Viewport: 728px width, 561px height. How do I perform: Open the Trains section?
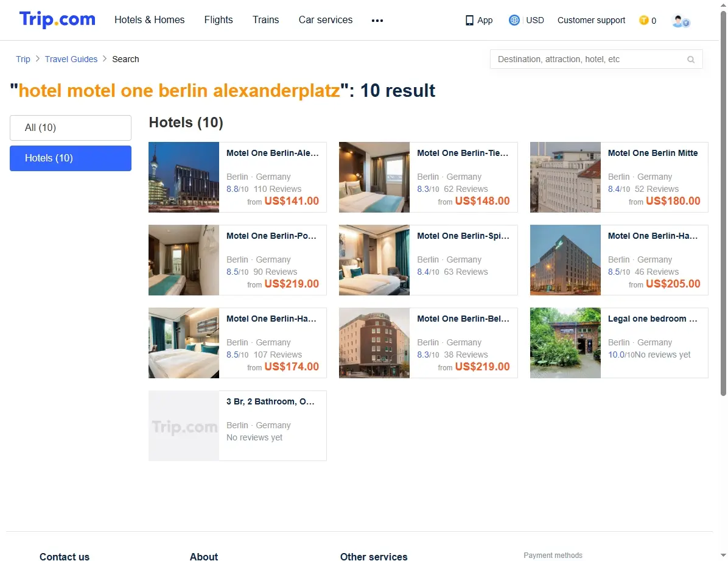pyautogui.click(x=265, y=20)
